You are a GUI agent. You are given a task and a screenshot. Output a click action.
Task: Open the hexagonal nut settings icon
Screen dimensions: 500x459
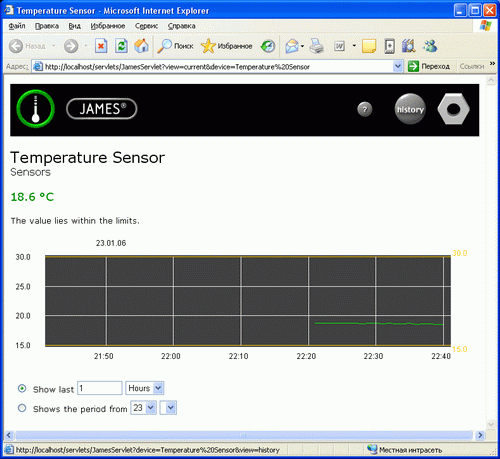[453, 109]
